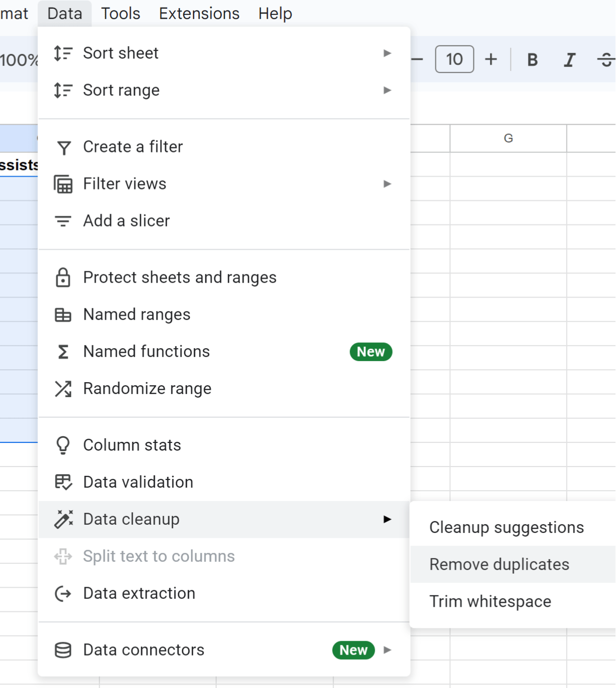Click the Column stats lightbulb icon
The image size is (616, 688).
tap(63, 445)
